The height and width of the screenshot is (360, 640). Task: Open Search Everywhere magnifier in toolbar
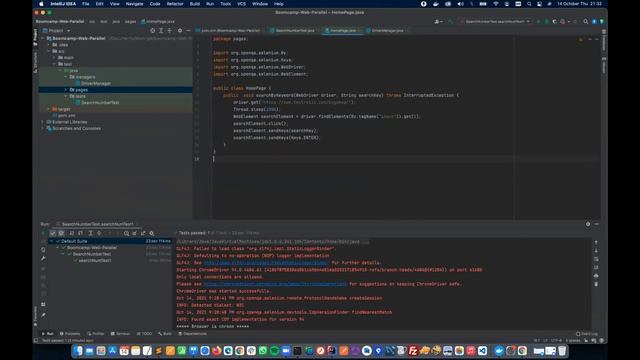point(585,21)
